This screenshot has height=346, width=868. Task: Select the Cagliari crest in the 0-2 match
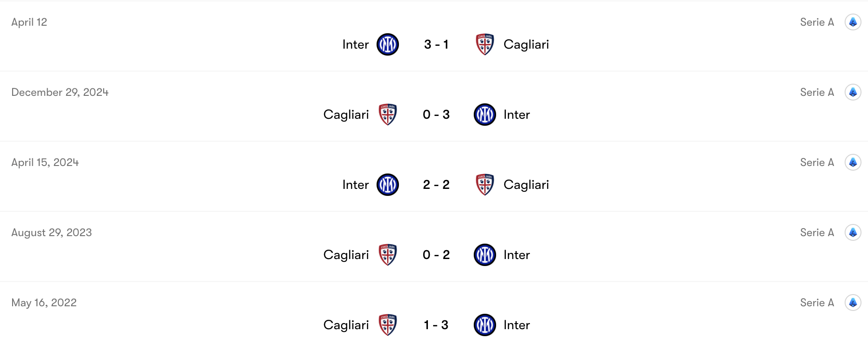(388, 255)
